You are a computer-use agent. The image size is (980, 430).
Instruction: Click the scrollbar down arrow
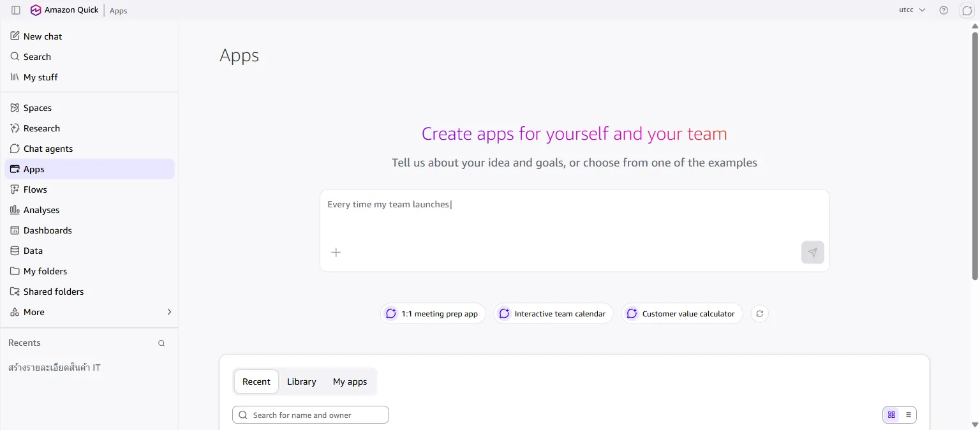pyautogui.click(x=975, y=424)
